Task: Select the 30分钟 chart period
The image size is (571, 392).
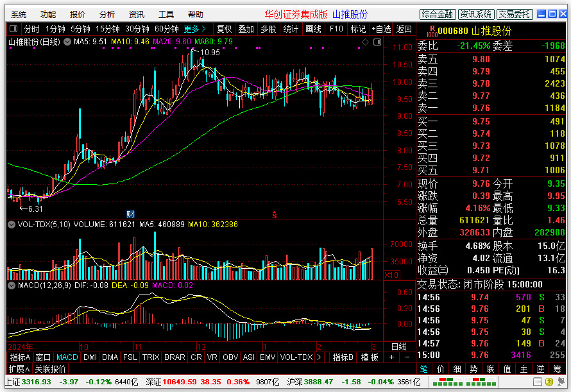Action: coord(137,29)
